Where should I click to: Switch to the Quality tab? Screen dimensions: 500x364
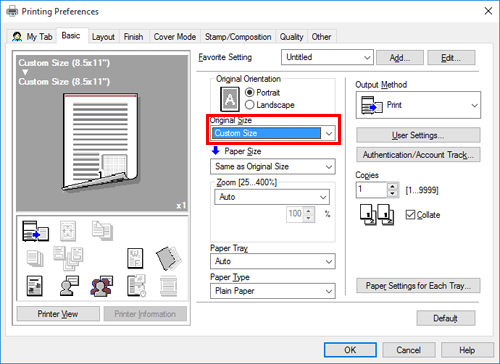[291, 37]
